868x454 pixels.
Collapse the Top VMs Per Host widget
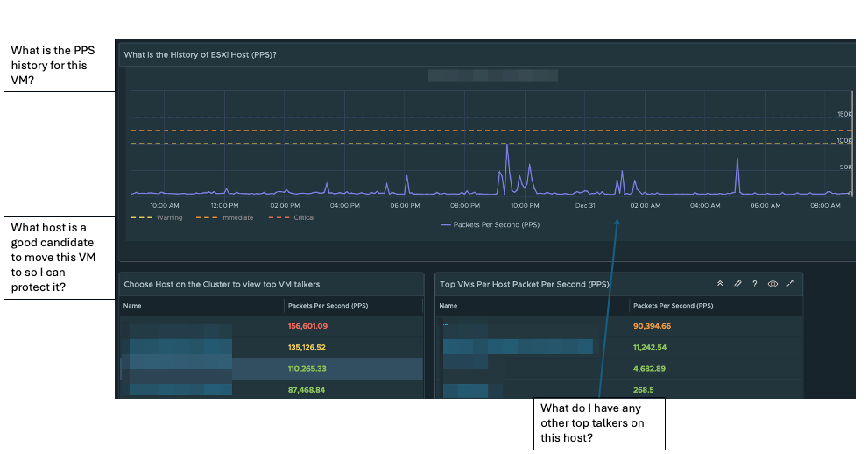(720, 284)
